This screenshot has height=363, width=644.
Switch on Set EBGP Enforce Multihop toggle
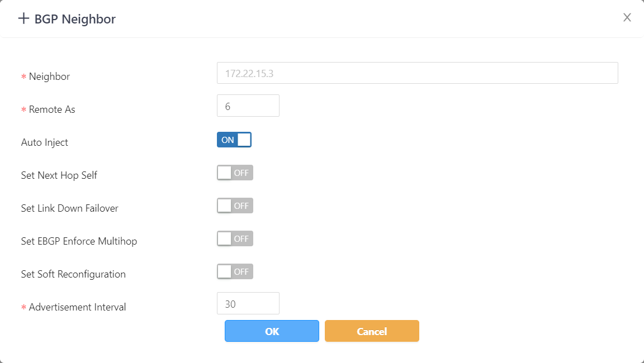pyautogui.click(x=235, y=238)
